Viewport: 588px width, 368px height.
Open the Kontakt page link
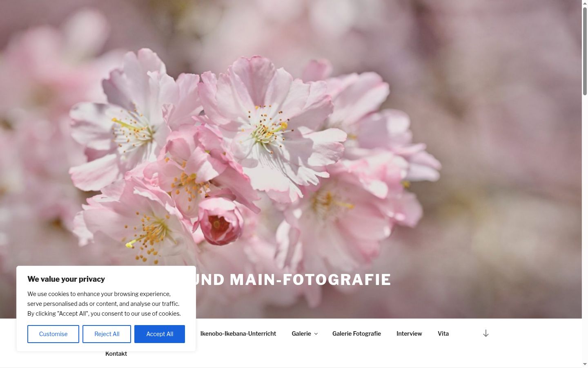tap(116, 354)
